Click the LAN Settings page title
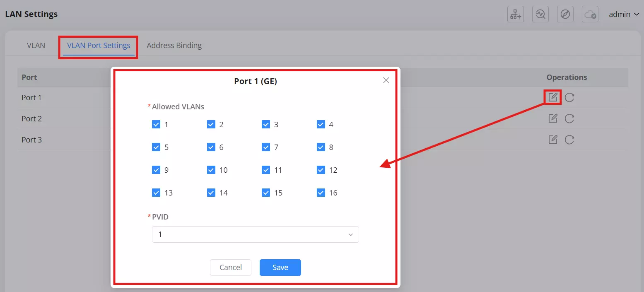 click(x=31, y=14)
